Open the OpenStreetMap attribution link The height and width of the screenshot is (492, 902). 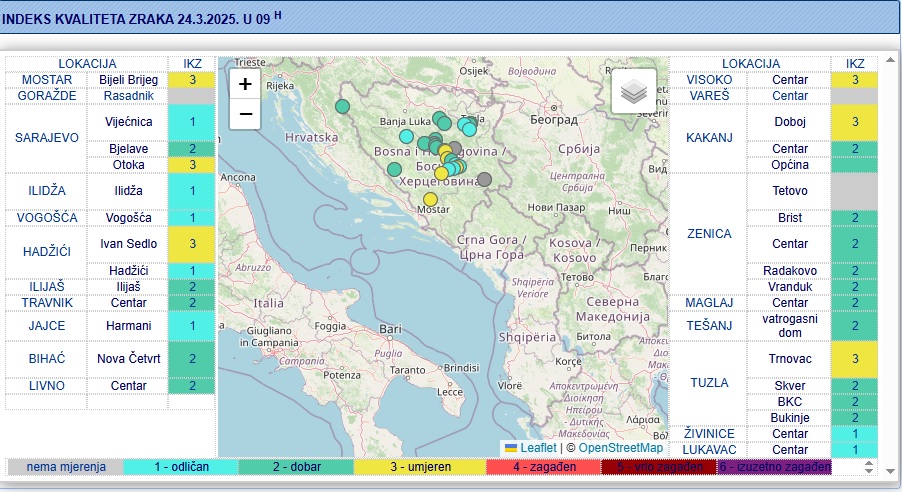click(621, 448)
